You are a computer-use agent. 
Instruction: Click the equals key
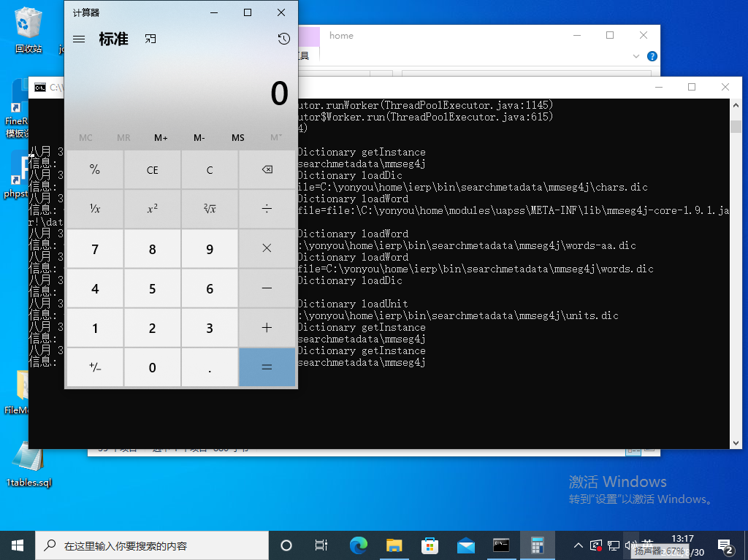(x=267, y=367)
